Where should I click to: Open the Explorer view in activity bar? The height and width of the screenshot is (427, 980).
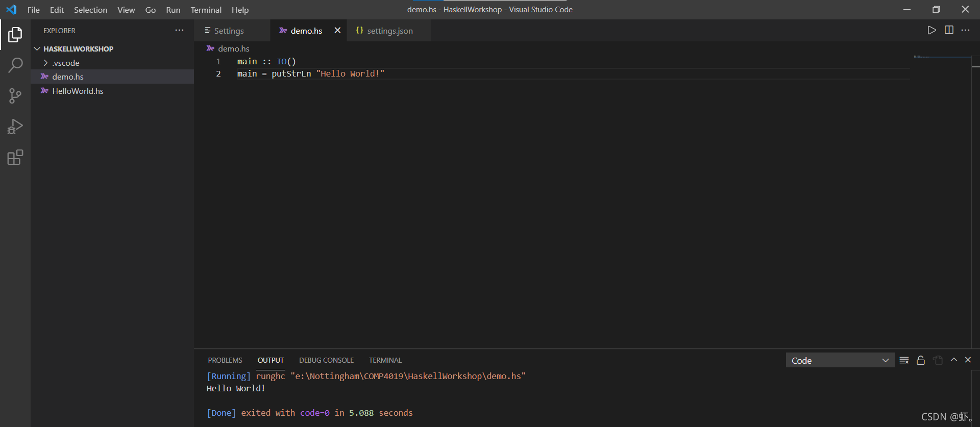coord(15,35)
